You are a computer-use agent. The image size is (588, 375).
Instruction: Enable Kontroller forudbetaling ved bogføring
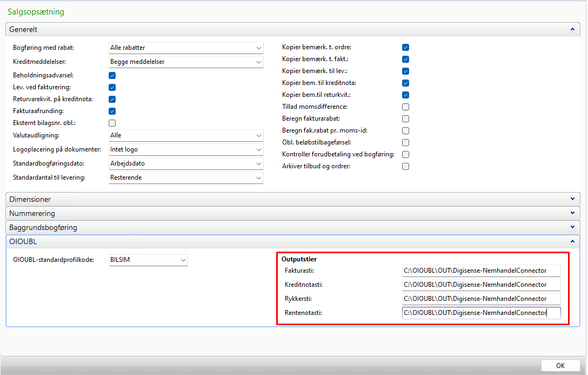405,155
